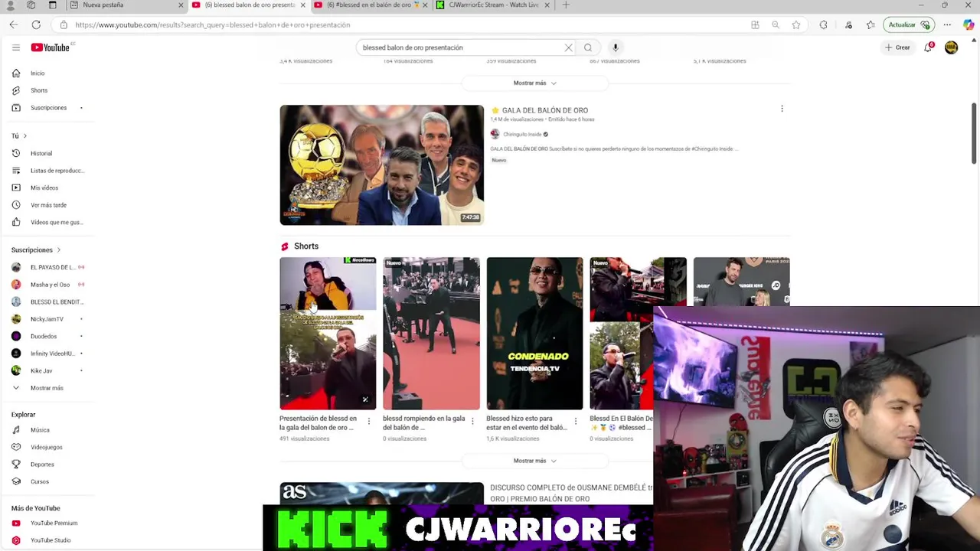The image size is (980, 551).
Task: Clear the search box with X
Action: [x=568, y=47]
